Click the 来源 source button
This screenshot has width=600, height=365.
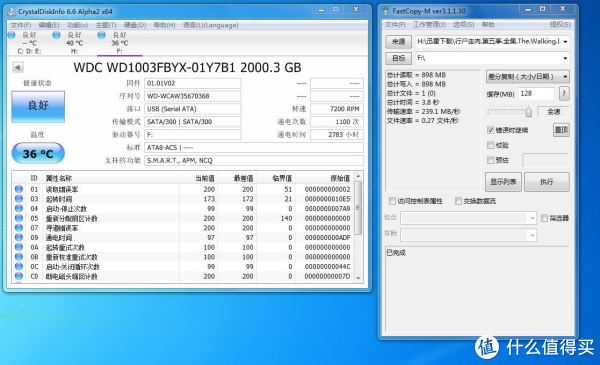point(398,42)
